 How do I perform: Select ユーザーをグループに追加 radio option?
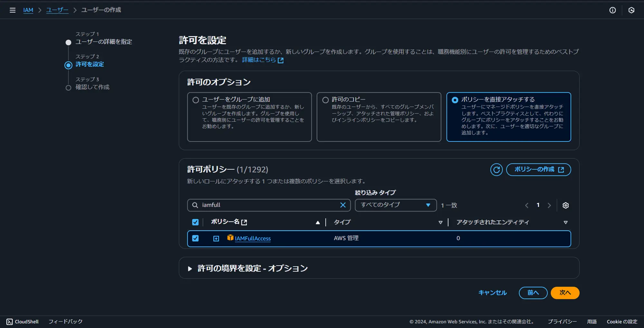tap(195, 100)
